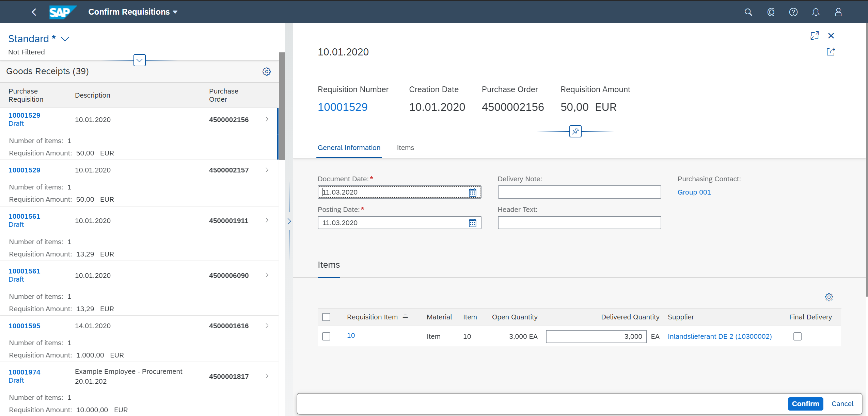Open the user profile icon
The height and width of the screenshot is (416, 868).
838,12
